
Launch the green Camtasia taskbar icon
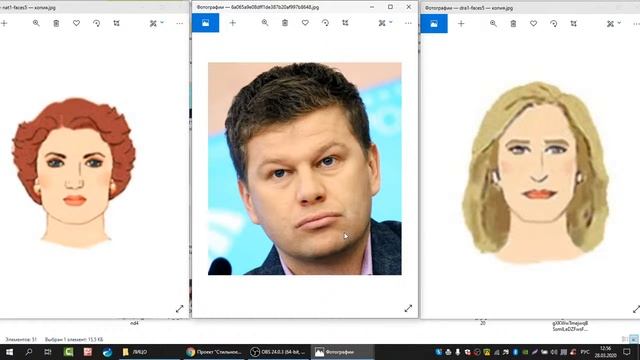pos(68,352)
